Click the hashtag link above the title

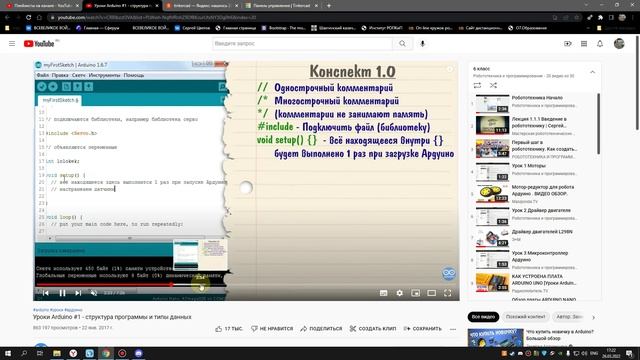(58, 310)
